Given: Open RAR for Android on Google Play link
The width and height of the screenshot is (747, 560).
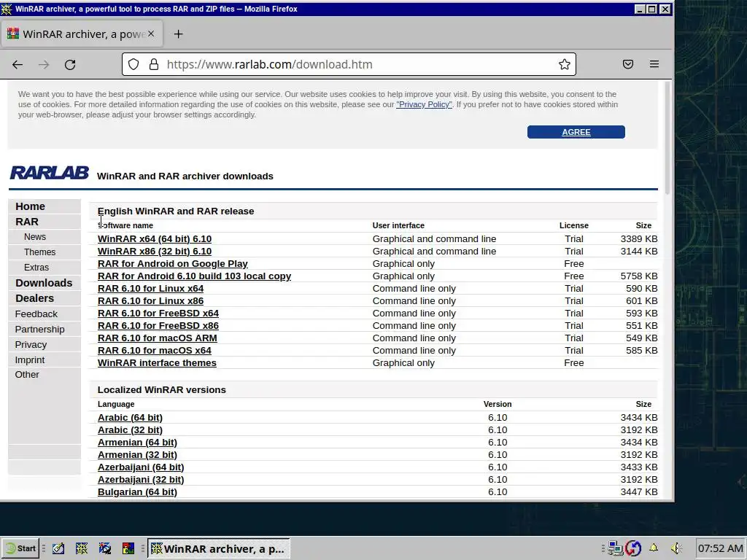Looking at the screenshot, I should [172, 264].
